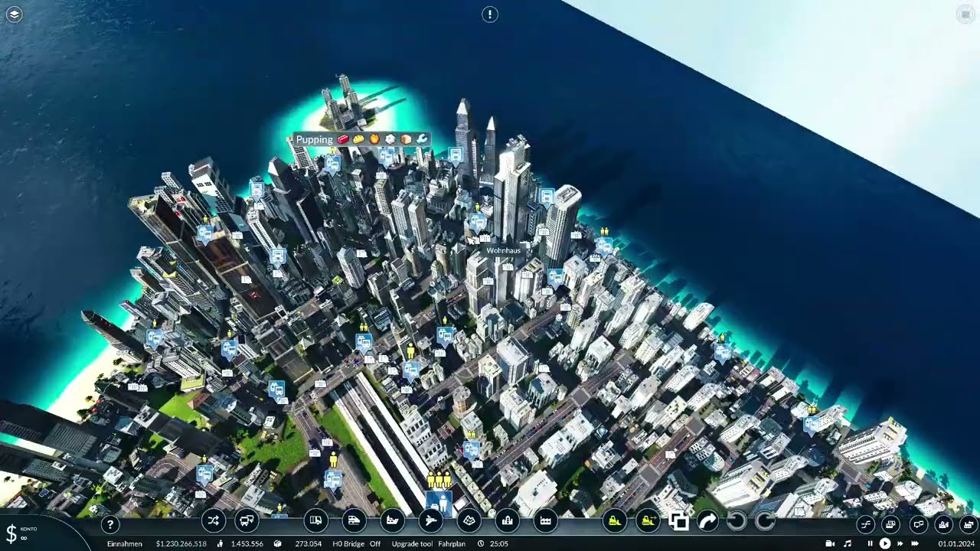
Task: Click the Einnahmen income value
Action: coord(181,544)
